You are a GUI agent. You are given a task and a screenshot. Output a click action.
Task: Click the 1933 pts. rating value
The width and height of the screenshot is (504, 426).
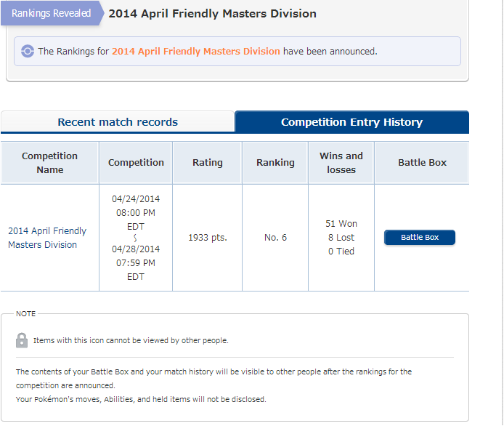pos(208,238)
